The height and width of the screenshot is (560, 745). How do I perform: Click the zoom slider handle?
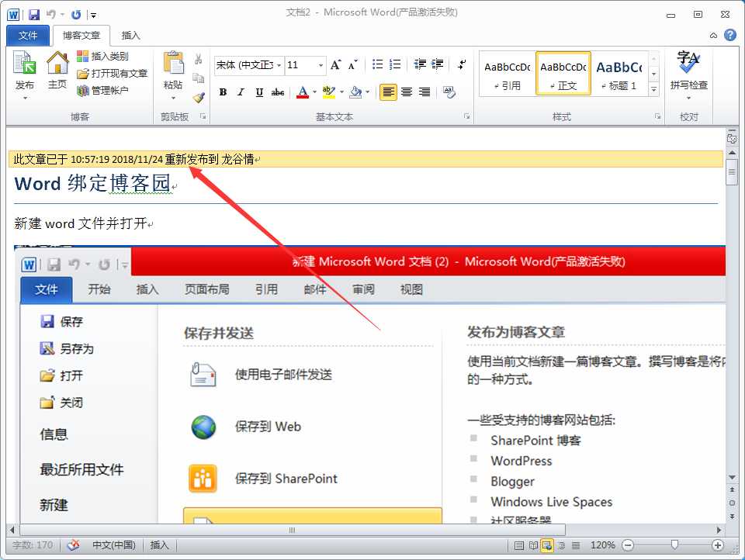[x=674, y=544]
